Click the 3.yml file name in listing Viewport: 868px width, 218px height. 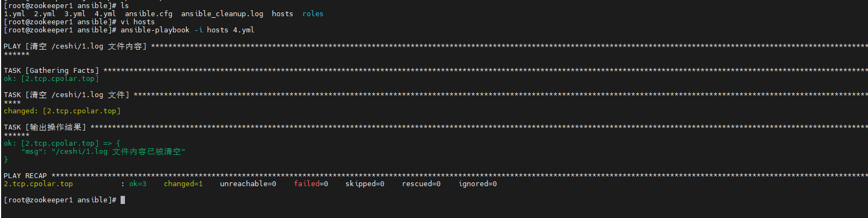click(x=75, y=14)
